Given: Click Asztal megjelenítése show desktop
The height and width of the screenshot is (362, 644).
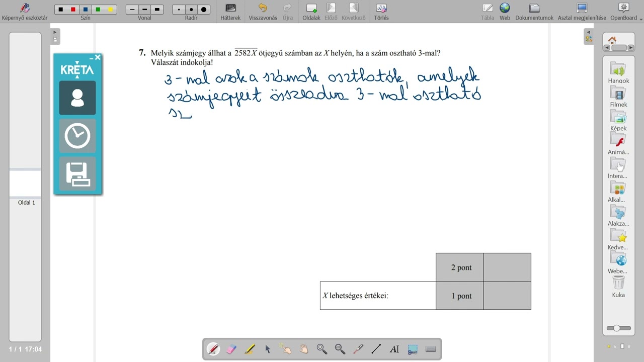Looking at the screenshot, I should pos(582,12).
